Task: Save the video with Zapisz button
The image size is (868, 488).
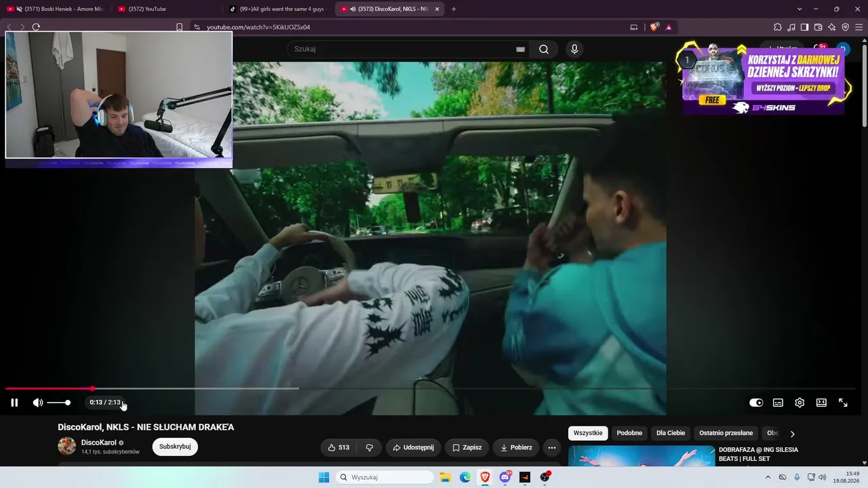Action: tap(467, 447)
